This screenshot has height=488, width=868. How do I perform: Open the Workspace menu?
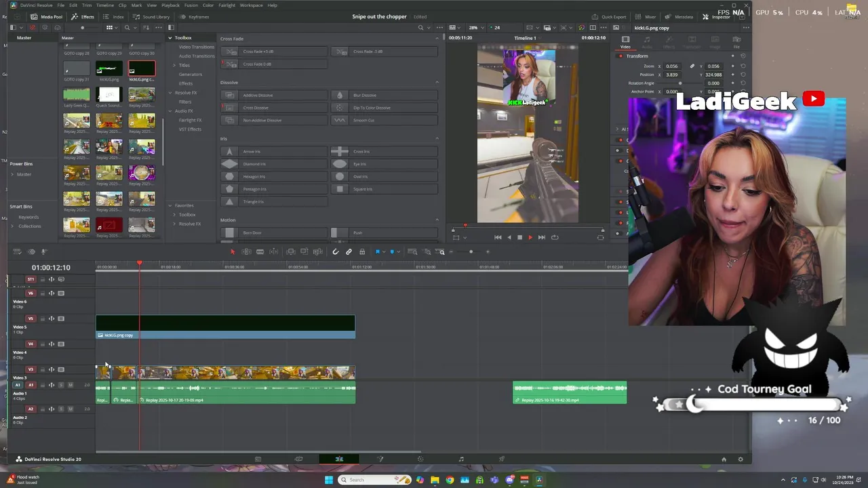coord(251,5)
